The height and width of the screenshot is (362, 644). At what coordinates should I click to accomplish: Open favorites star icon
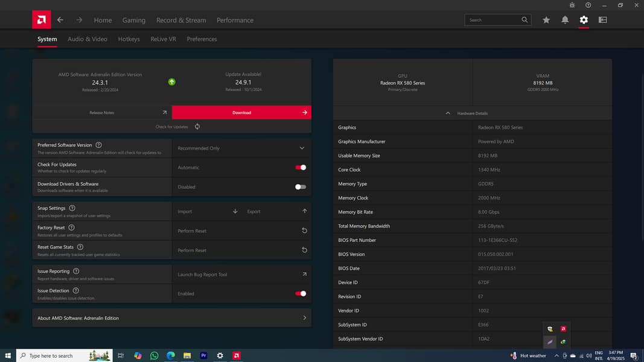(x=546, y=20)
